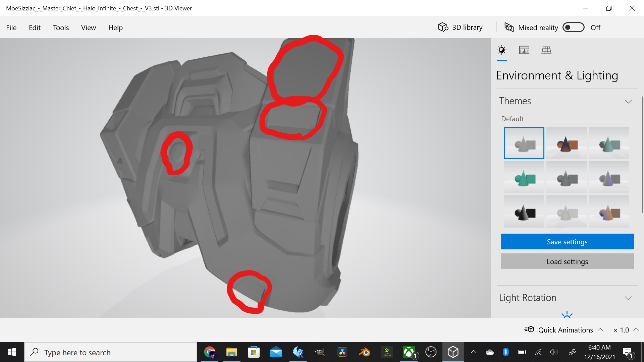Select the dark orange cone theme thumbnail
The image size is (644, 362).
(x=567, y=143)
